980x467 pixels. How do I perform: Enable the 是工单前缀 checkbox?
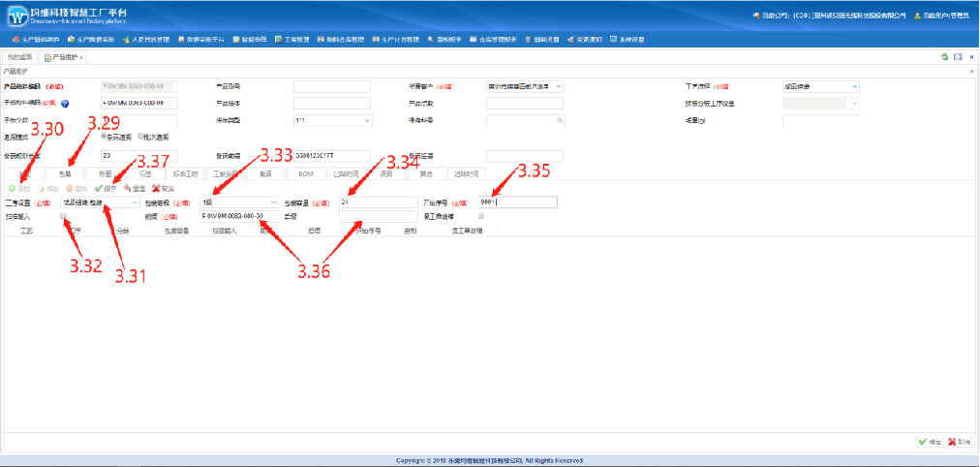pos(481,217)
